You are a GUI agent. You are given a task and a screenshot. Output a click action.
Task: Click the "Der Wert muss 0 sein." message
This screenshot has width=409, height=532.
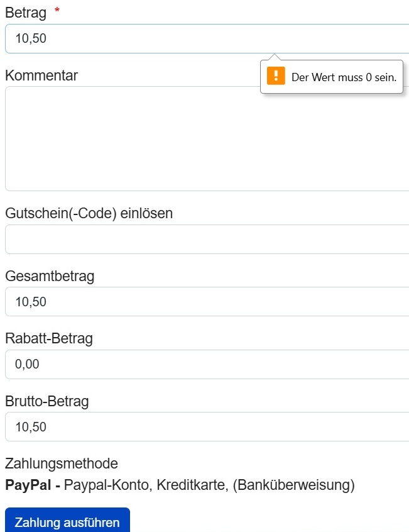[344, 77]
